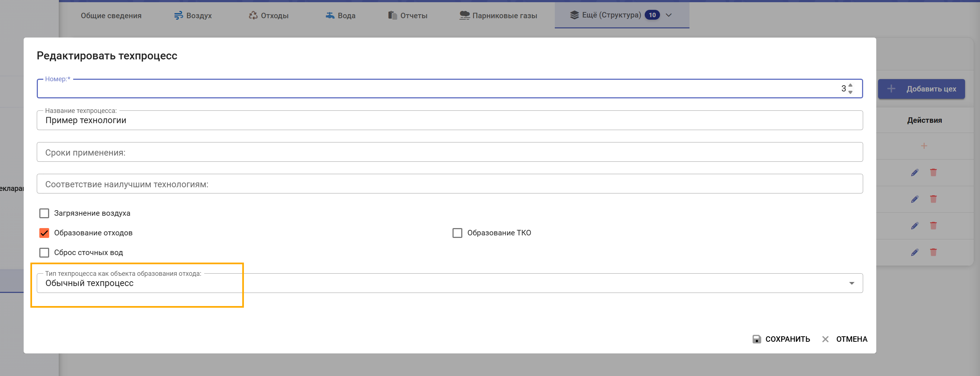980x376 pixels.
Task: Click the faucet icon beside Вода
Action: [x=330, y=16]
